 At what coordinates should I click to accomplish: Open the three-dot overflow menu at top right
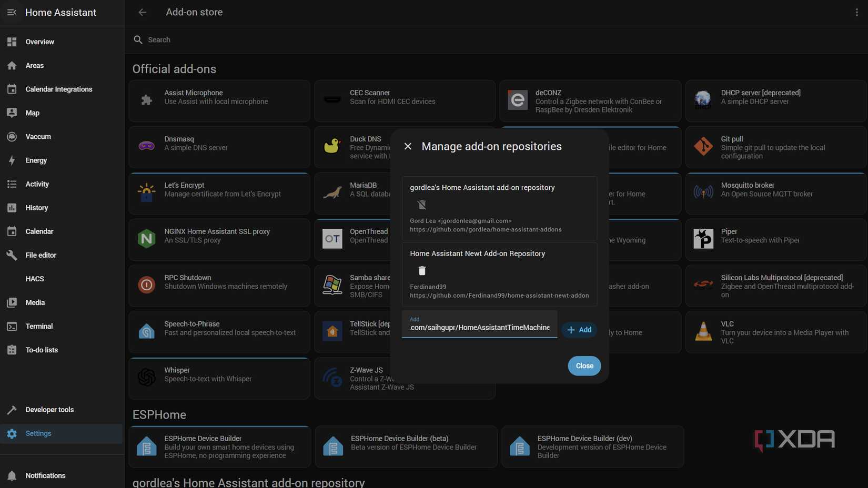pyautogui.click(x=856, y=12)
